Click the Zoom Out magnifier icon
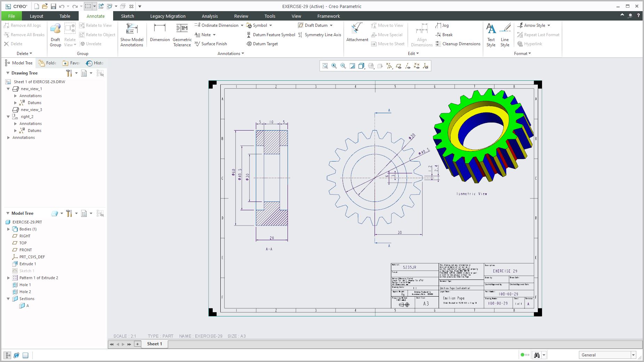The height and width of the screenshot is (362, 644). (343, 66)
